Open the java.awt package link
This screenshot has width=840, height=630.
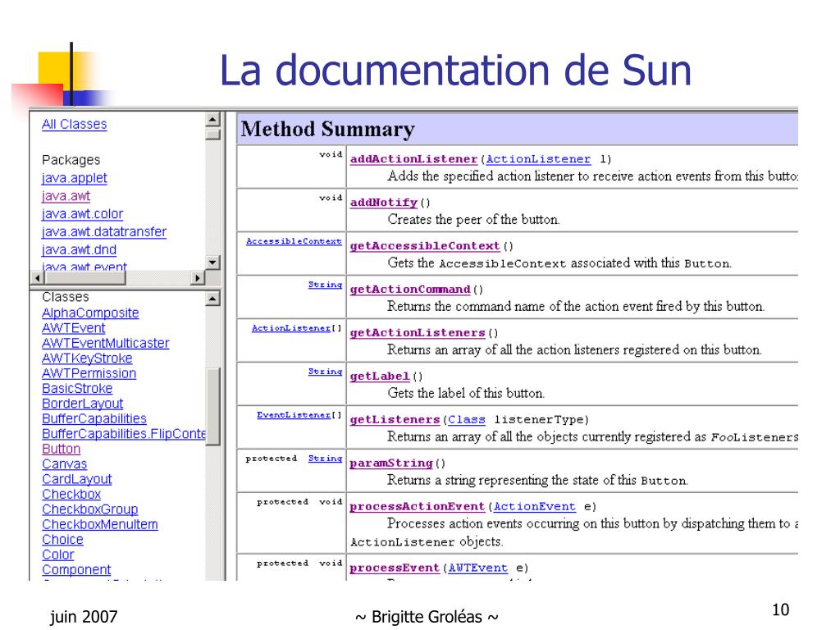(66, 196)
